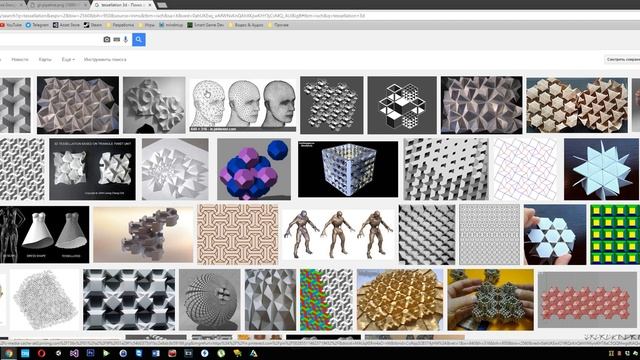The width and height of the screenshot is (640, 360).
Task: Open the Игры bookmarks folder
Action: pyautogui.click(x=146, y=25)
